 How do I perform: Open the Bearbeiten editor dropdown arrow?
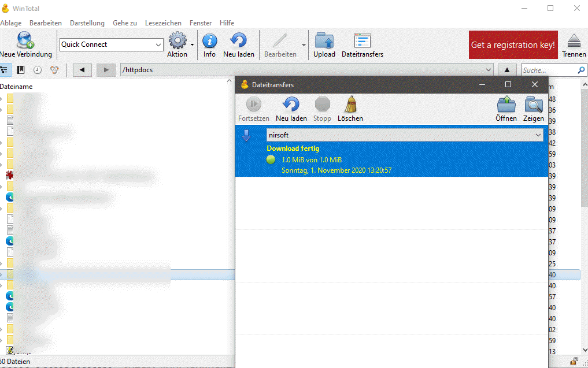pos(304,45)
